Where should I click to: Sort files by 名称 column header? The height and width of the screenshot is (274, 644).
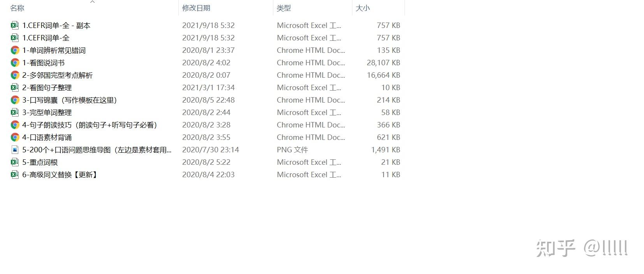pyautogui.click(x=17, y=8)
